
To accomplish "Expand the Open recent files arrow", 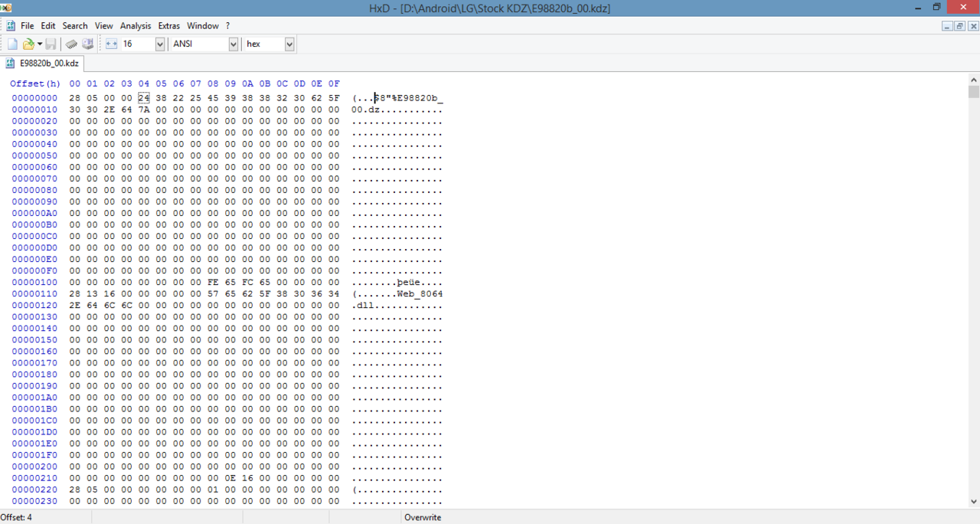I will 40,44.
